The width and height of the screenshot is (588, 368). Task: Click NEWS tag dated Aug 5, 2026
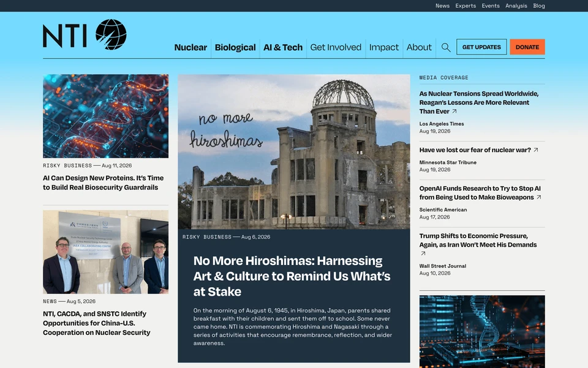click(50, 302)
